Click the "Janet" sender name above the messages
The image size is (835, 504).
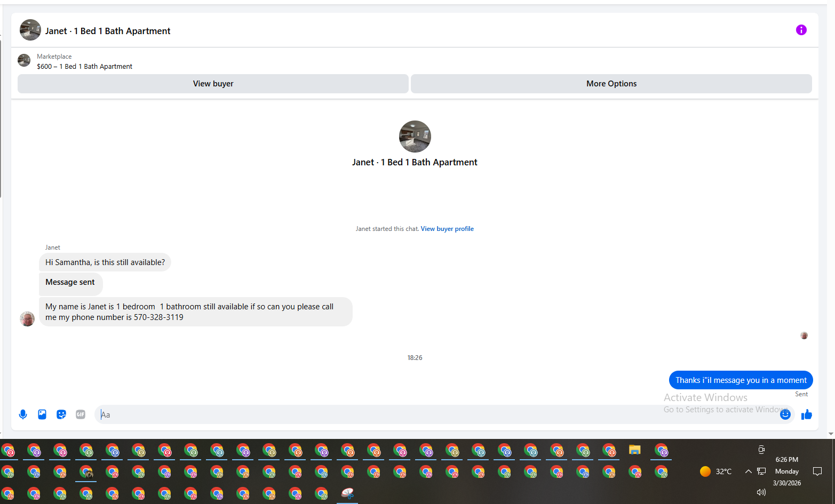(x=53, y=247)
